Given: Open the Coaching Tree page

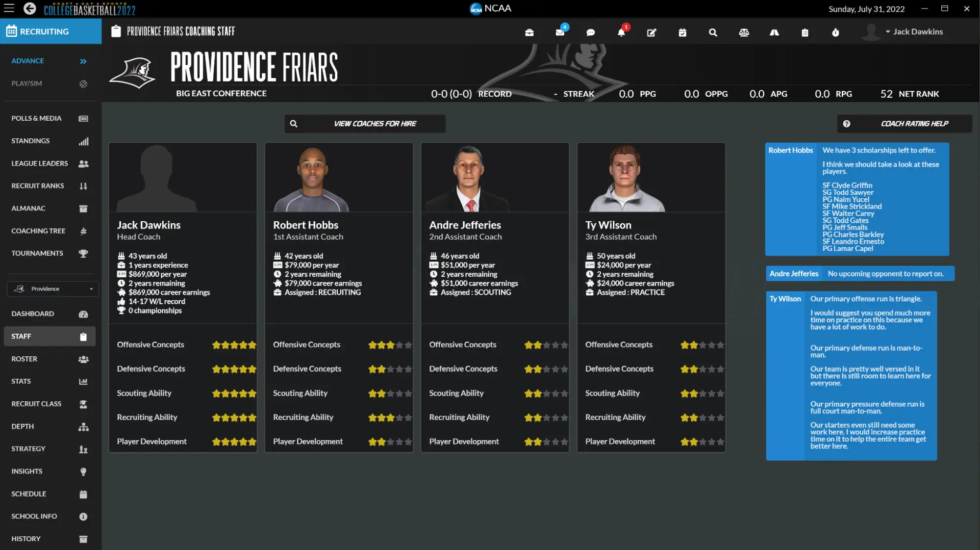Looking at the screenshot, I should click(x=49, y=231).
